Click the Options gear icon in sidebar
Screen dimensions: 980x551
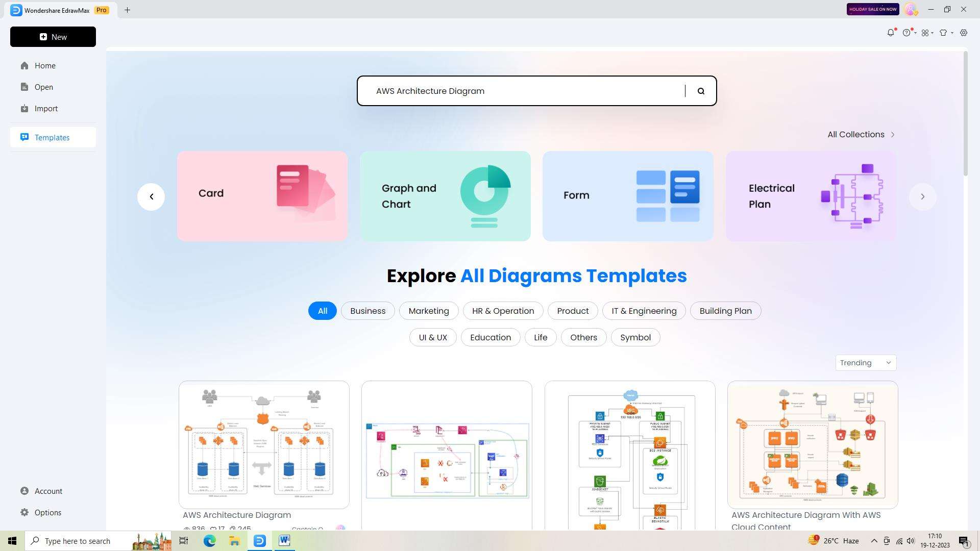(x=25, y=513)
